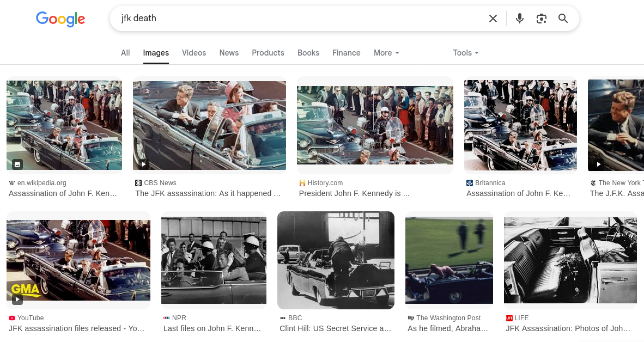
Task: Open 'The JFK assassination: As it happened' link
Action: (208, 193)
